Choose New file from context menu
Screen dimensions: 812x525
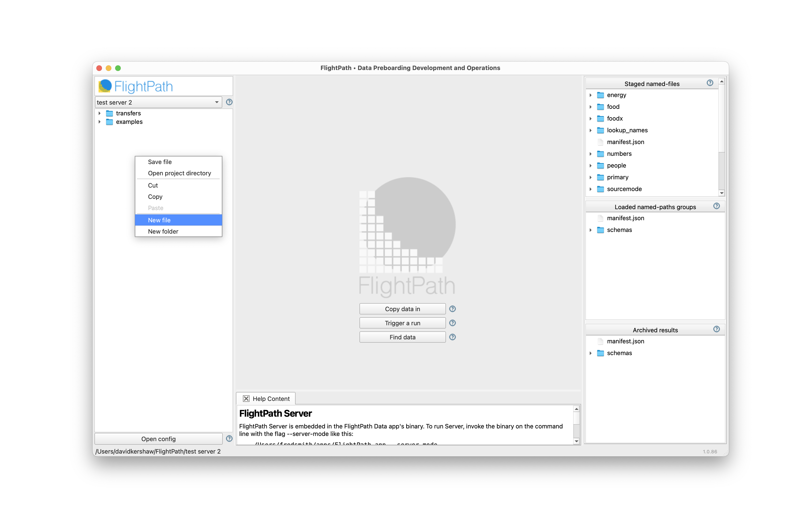pyautogui.click(x=178, y=220)
